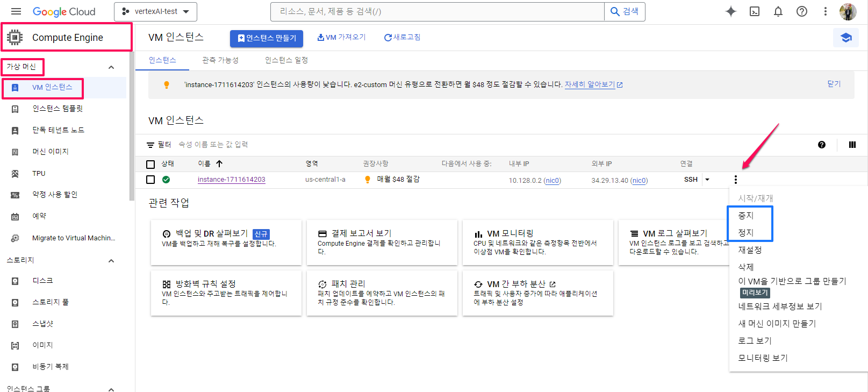Select all instances with header checkbox
The image size is (868, 392).
150,164
